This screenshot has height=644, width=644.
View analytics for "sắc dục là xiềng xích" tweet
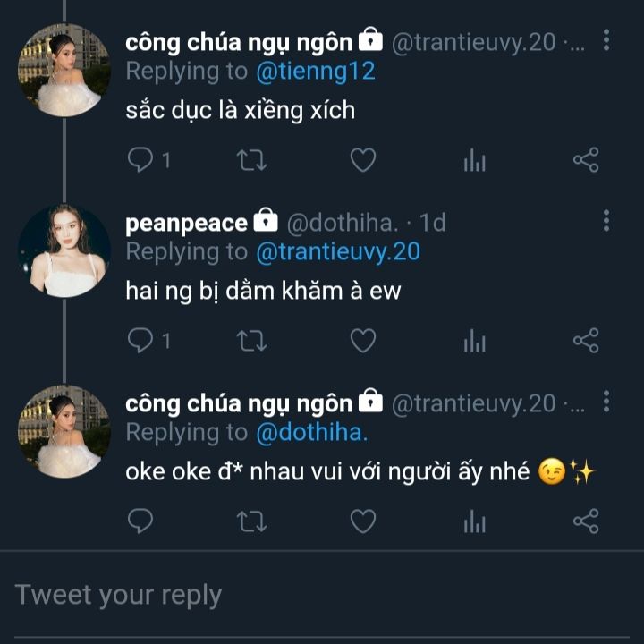click(474, 161)
